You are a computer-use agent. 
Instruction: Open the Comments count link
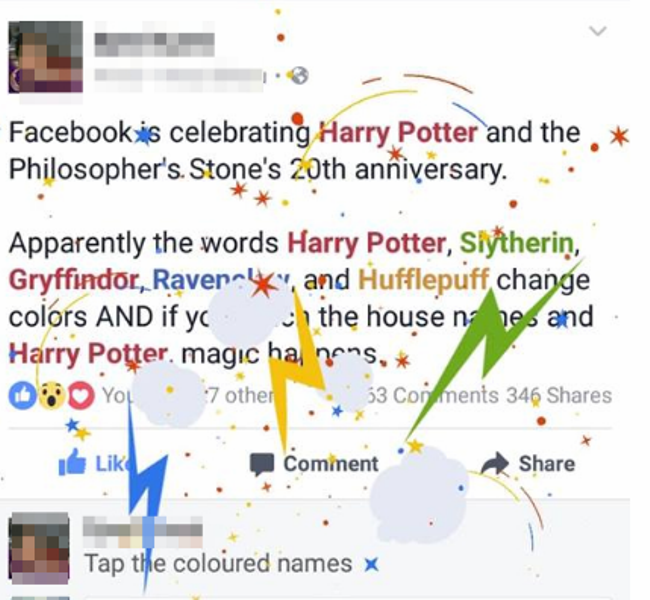431,395
